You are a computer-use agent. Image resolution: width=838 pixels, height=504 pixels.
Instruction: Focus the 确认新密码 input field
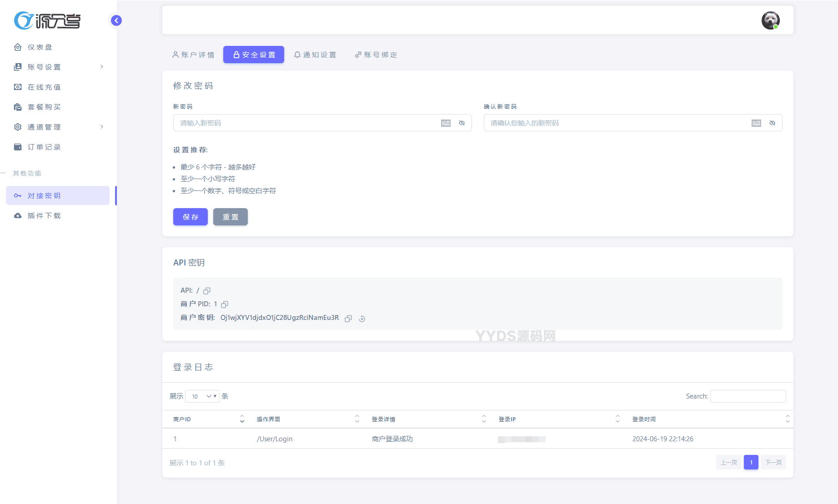coord(633,123)
